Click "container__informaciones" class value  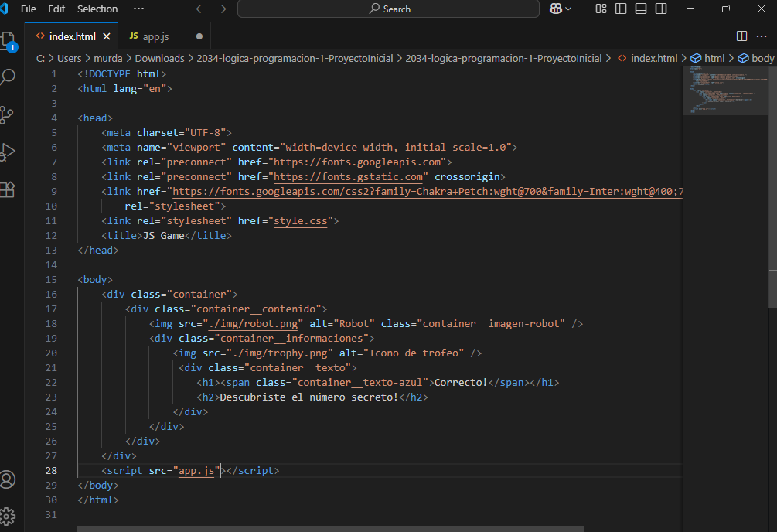[x=291, y=339]
